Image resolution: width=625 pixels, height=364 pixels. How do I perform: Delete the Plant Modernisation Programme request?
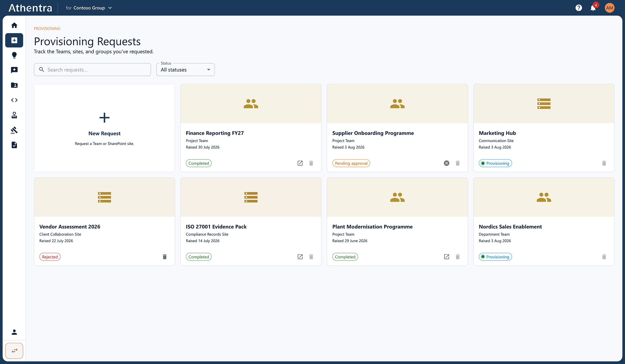[x=458, y=257]
